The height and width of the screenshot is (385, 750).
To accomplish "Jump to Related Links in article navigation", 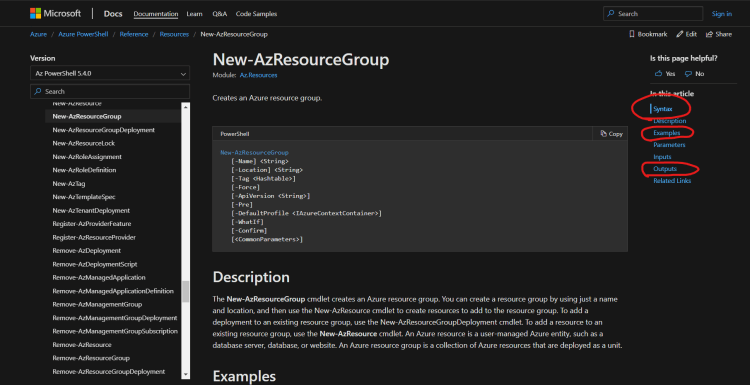I will 672,181.
